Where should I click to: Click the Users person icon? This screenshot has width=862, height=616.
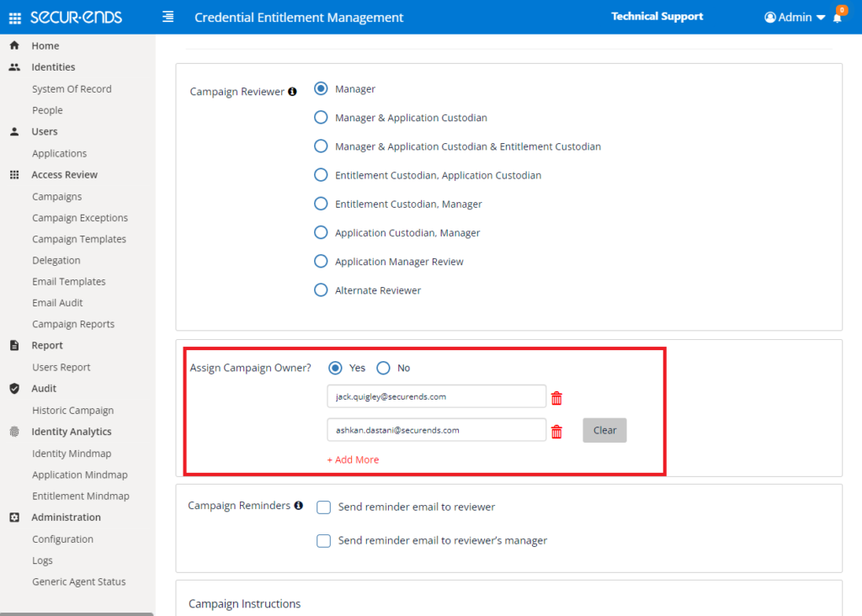point(15,131)
